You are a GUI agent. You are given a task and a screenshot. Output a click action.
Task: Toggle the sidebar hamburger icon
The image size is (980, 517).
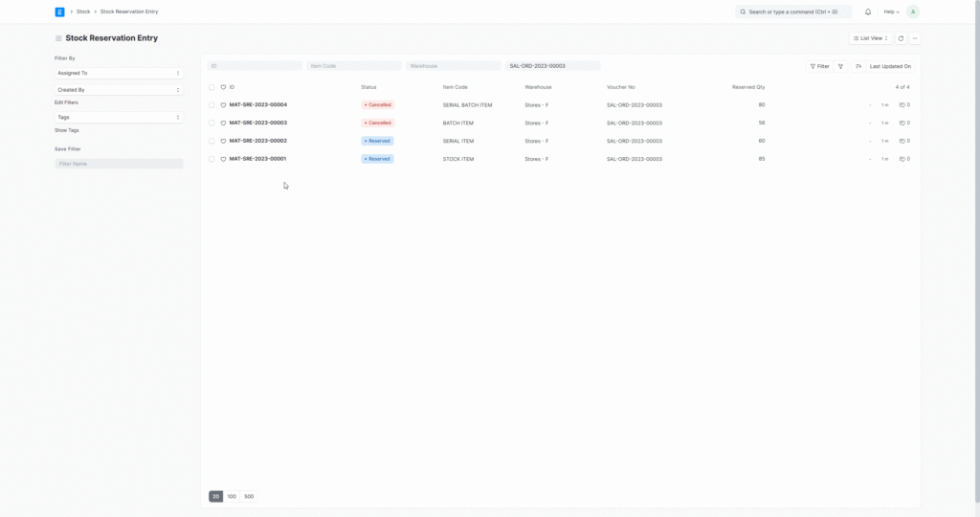point(58,38)
